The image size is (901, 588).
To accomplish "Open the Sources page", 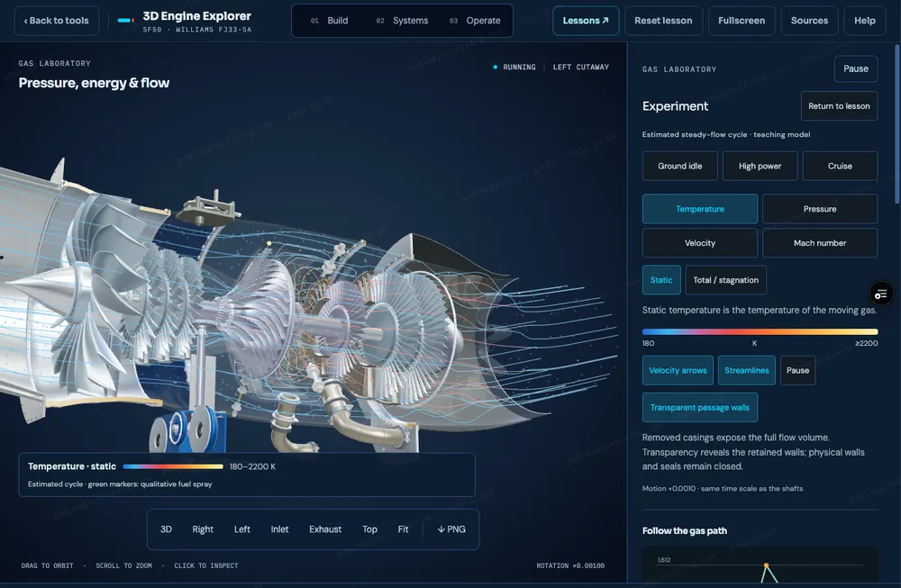I will pos(809,21).
